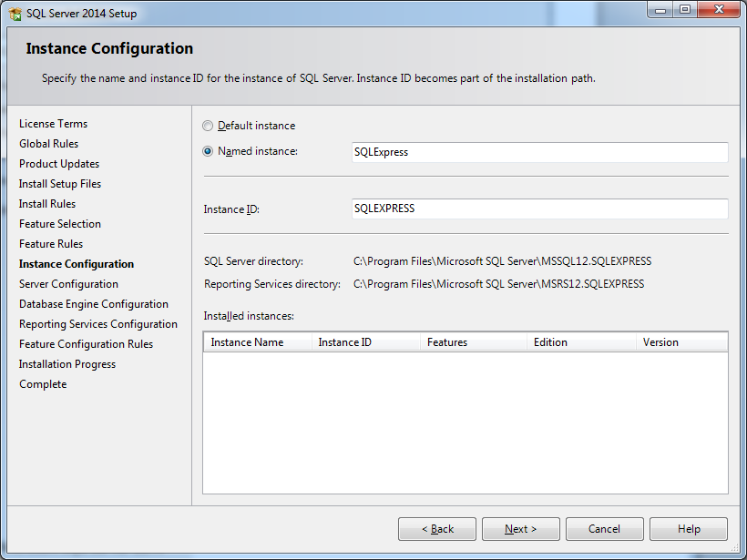Click the MSSQL12.SQLEXPRESS directory path
Screen dimensions: 747x560
pos(502,261)
